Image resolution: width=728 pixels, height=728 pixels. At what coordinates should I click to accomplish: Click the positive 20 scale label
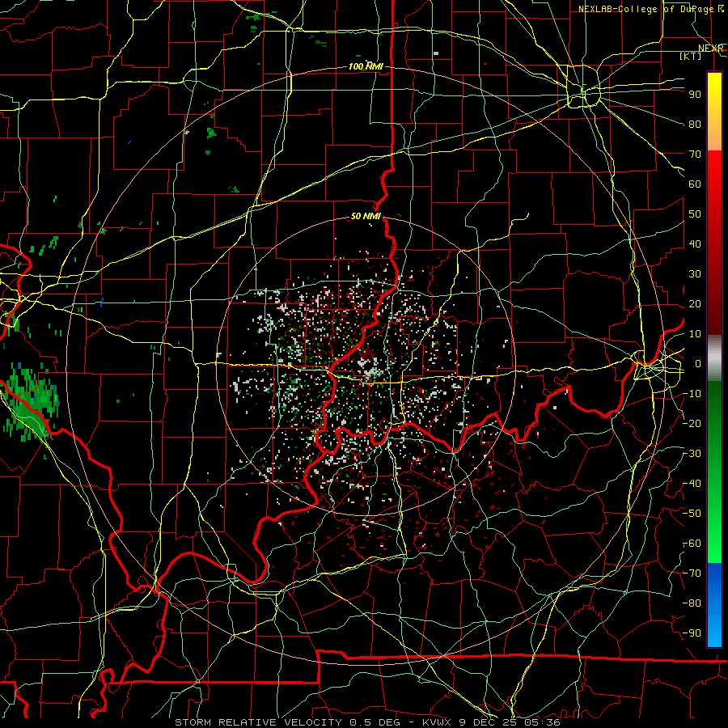695,304
